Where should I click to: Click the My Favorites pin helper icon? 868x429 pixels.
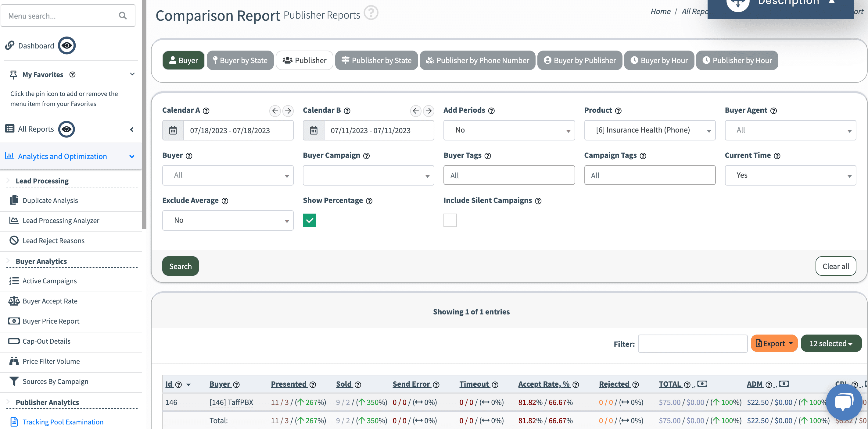tap(73, 75)
